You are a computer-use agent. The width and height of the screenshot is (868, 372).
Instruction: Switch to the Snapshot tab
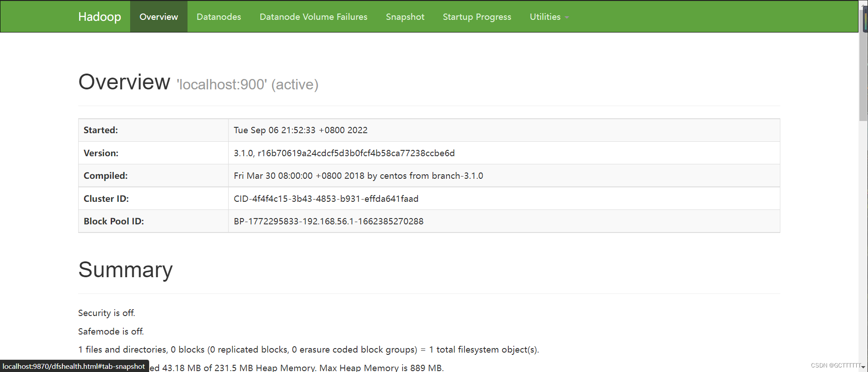405,17
